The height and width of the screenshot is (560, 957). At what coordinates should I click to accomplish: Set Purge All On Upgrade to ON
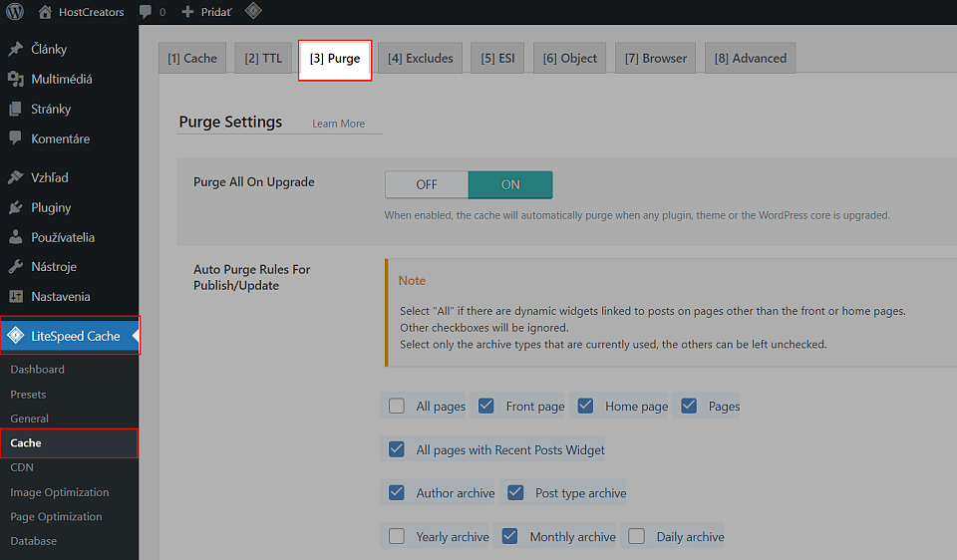tap(510, 184)
